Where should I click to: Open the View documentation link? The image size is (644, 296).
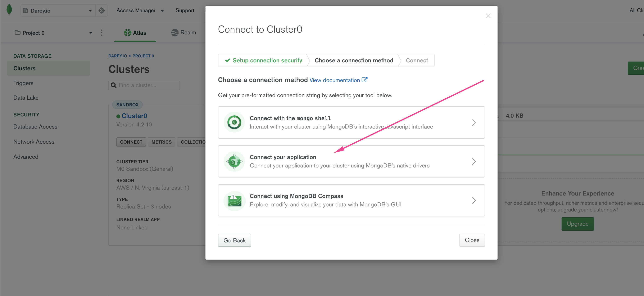335,80
